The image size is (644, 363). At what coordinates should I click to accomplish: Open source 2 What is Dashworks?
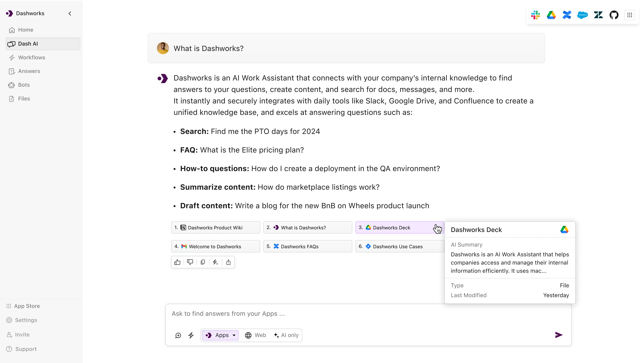click(x=308, y=228)
